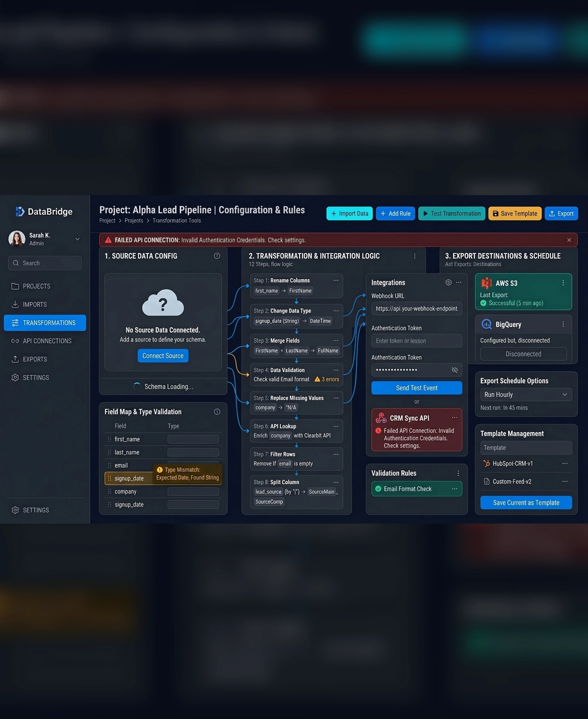The width and height of the screenshot is (588, 719).
Task: Toggle Authentication Token visibility eye icon
Action: click(x=454, y=370)
